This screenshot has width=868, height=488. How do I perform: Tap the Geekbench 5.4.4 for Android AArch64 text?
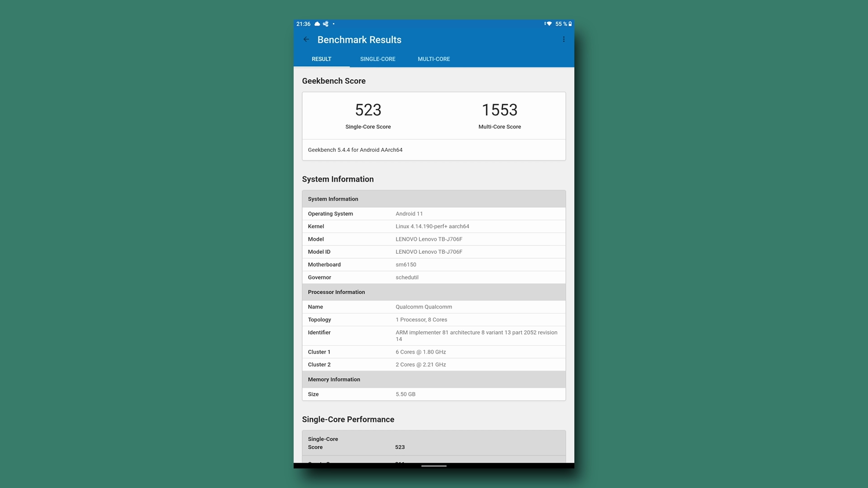click(x=355, y=150)
